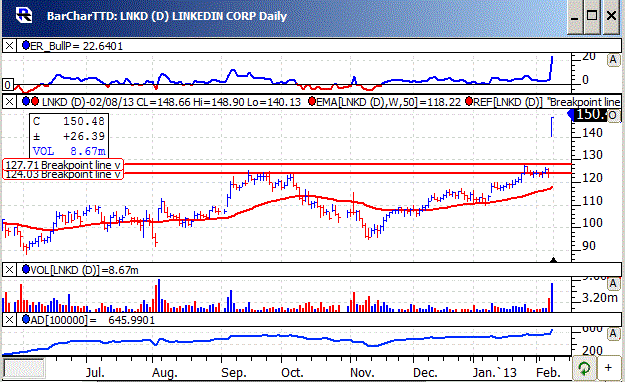Click the 150 current price marker
Viewport: 625px width, 382px height.
(588, 115)
